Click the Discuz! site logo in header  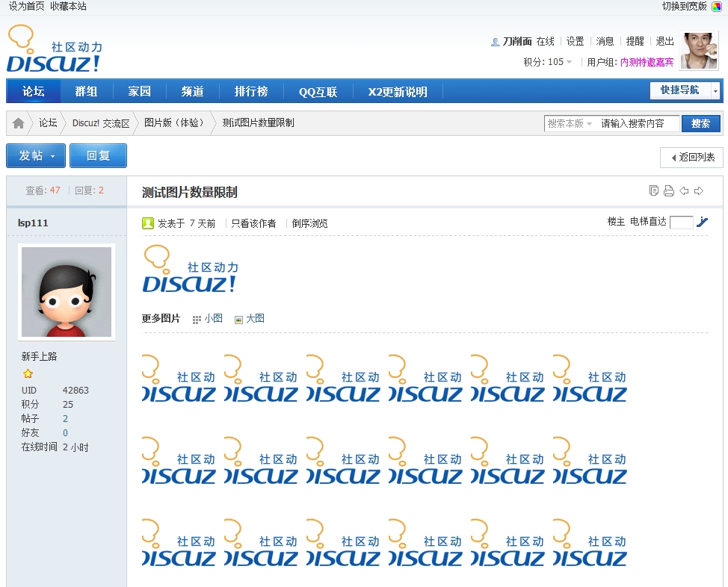pyautogui.click(x=55, y=49)
